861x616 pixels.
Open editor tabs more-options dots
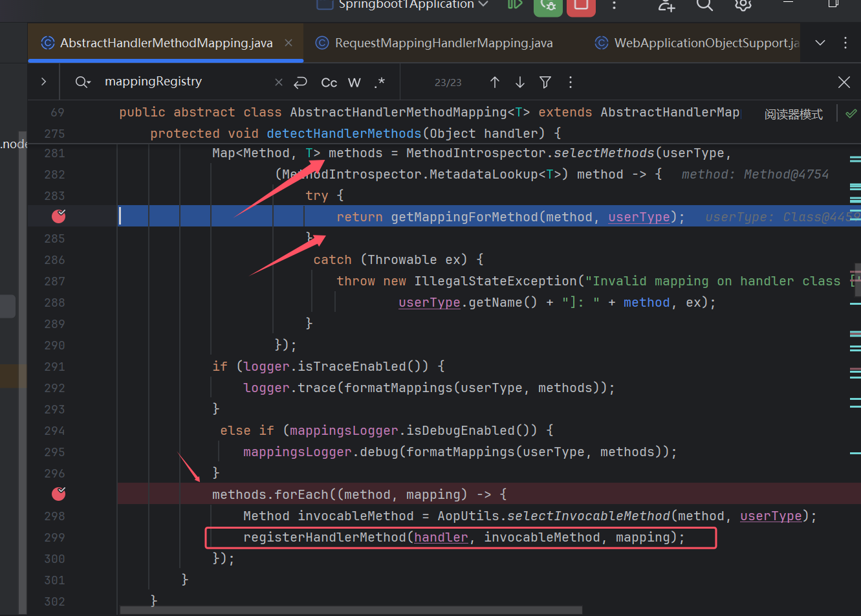coord(845,43)
